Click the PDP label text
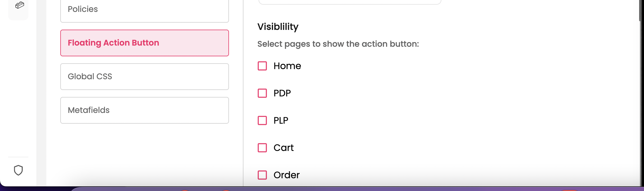The width and height of the screenshot is (644, 191). (x=282, y=93)
